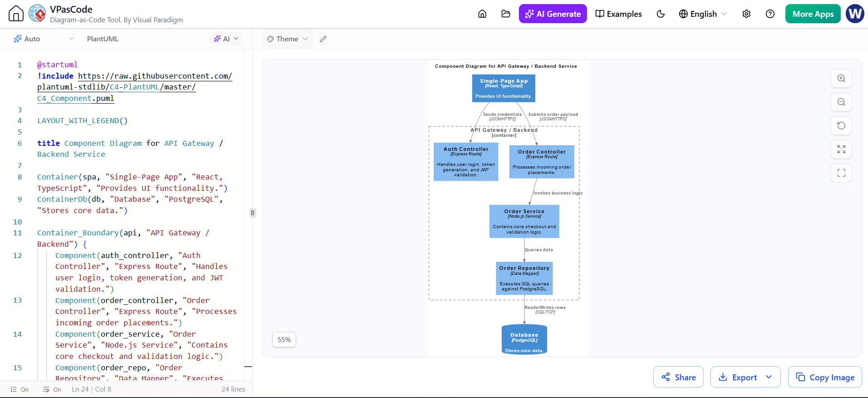Image resolution: width=868 pixels, height=398 pixels.
Task: Click the VPasCode home house icon
Action: (16, 14)
